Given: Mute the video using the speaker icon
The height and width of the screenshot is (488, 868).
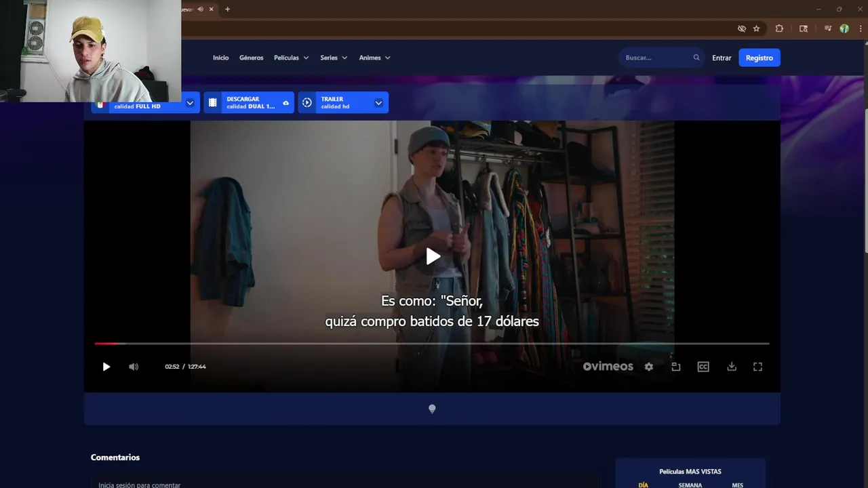Looking at the screenshot, I should coord(134,367).
